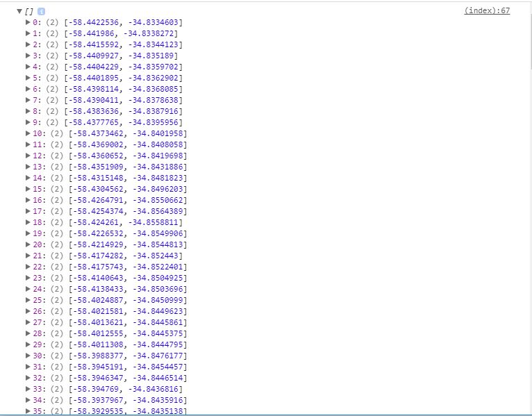Expand array entry 33

click(x=28, y=389)
